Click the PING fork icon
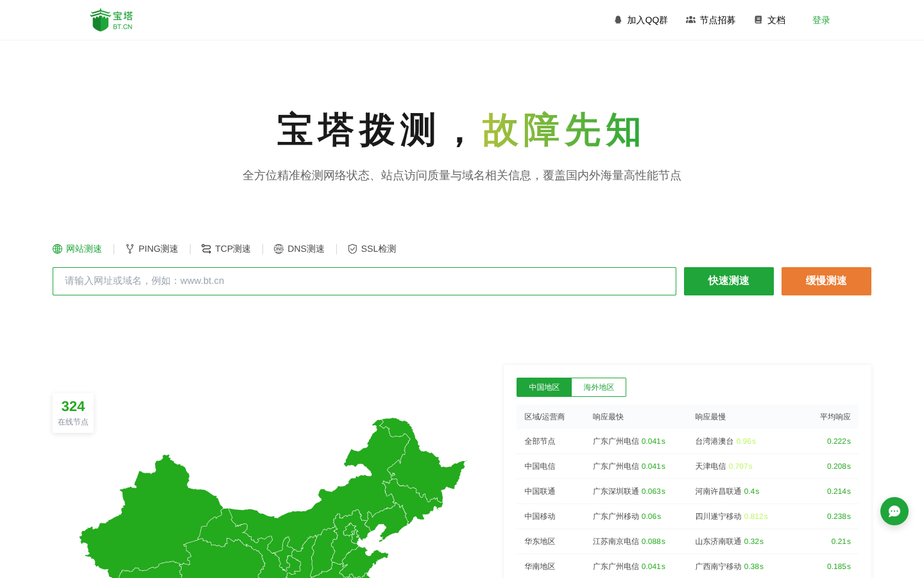 point(130,249)
